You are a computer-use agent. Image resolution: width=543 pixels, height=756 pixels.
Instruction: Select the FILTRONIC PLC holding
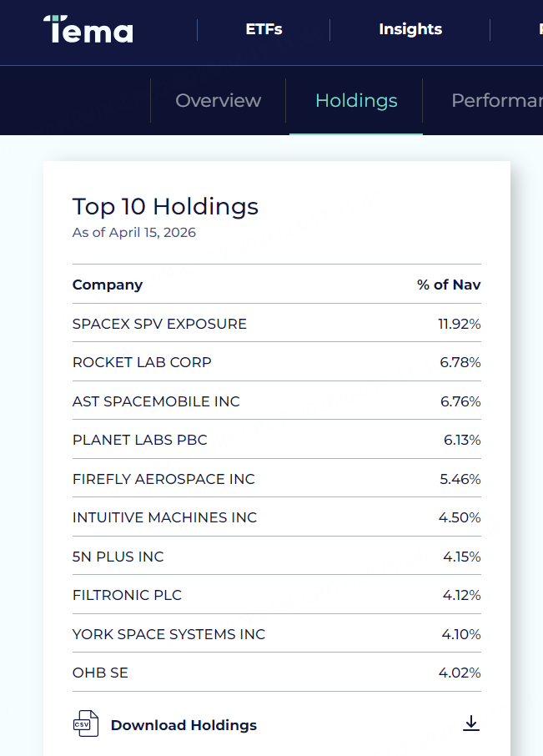(x=127, y=595)
